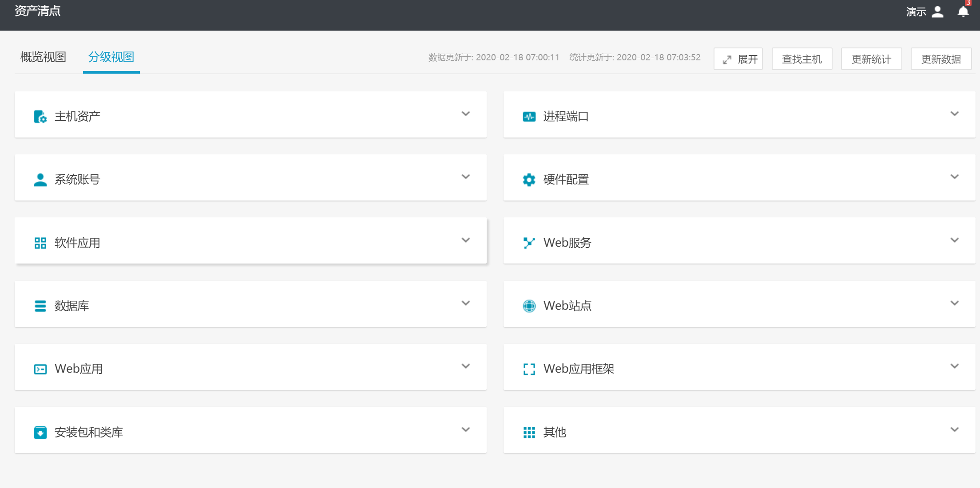The image size is (980, 488).
Task: Click the 主机资产 host asset icon
Action: (40, 117)
